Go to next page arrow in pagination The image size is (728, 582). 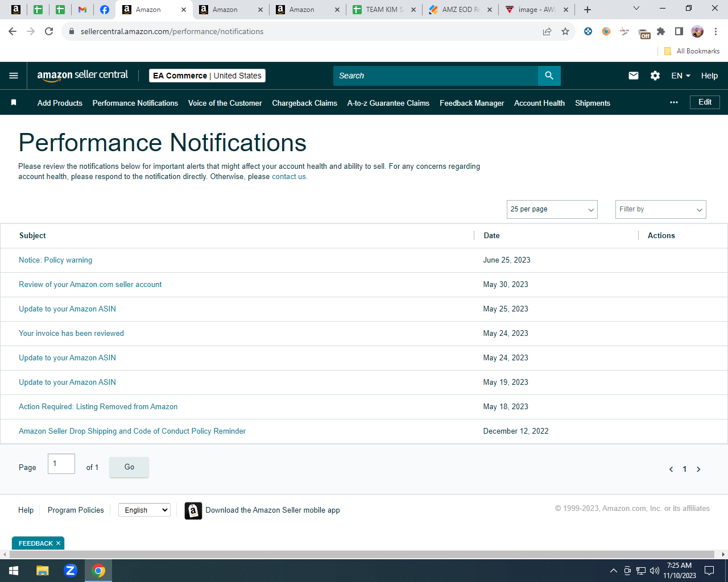(x=698, y=469)
